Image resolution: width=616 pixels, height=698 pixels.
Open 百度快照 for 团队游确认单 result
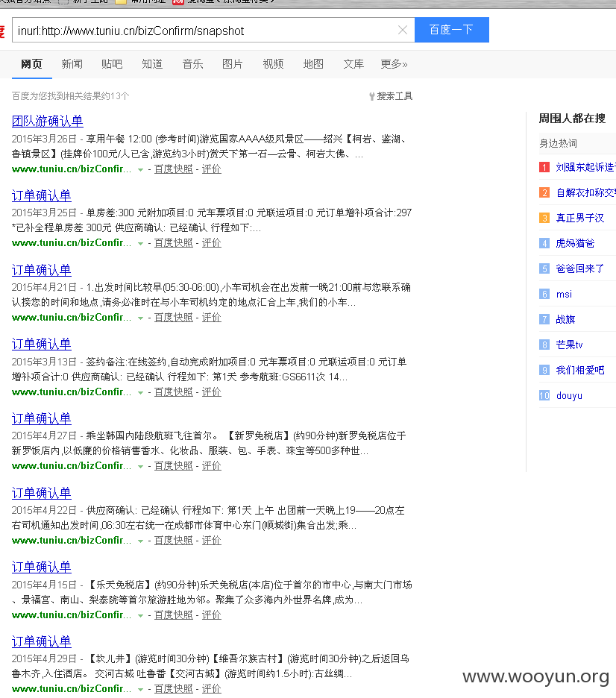click(174, 169)
